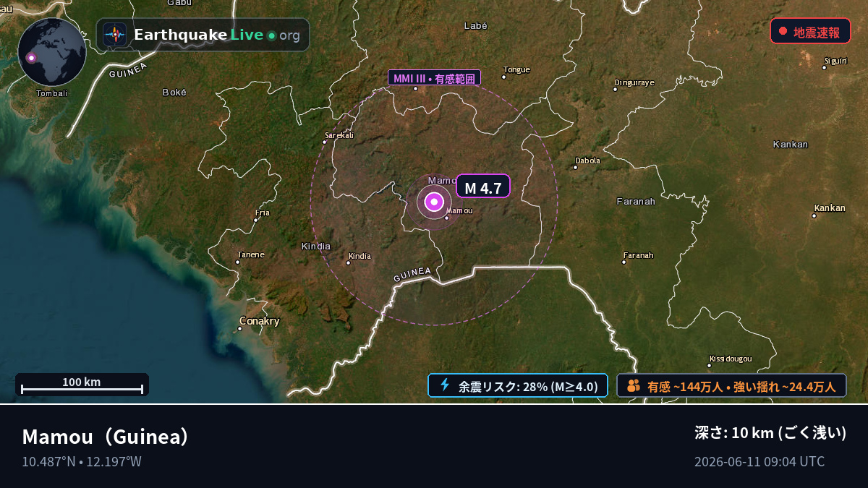The width and height of the screenshot is (868, 488).
Task: Open the 有感 ~144万人 impact badge text
Action: (x=741, y=386)
